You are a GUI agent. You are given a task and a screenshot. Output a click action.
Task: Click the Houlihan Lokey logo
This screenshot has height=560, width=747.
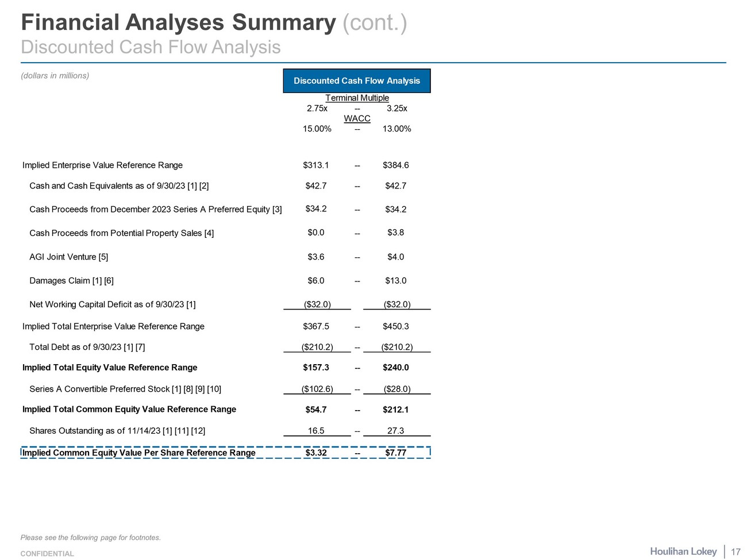tap(683, 551)
